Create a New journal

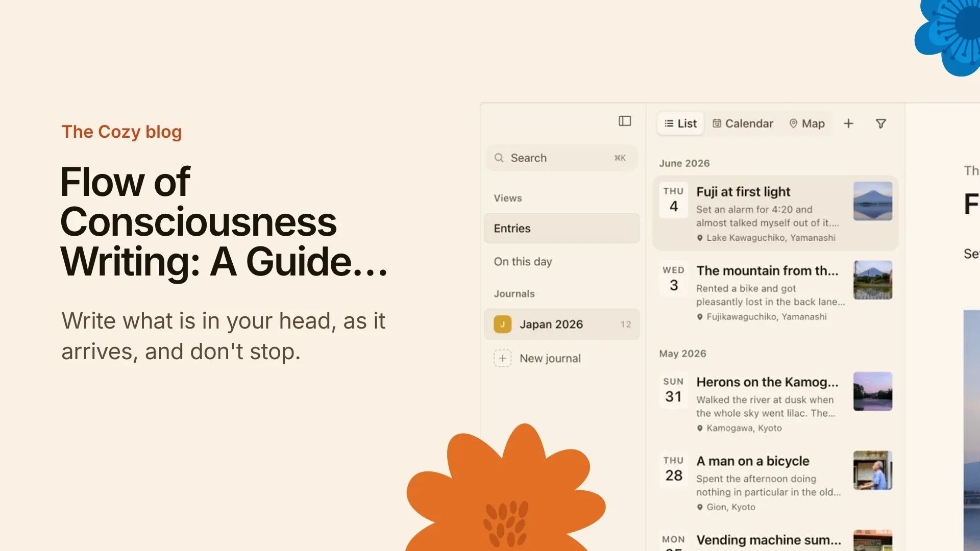[x=561, y=358]
